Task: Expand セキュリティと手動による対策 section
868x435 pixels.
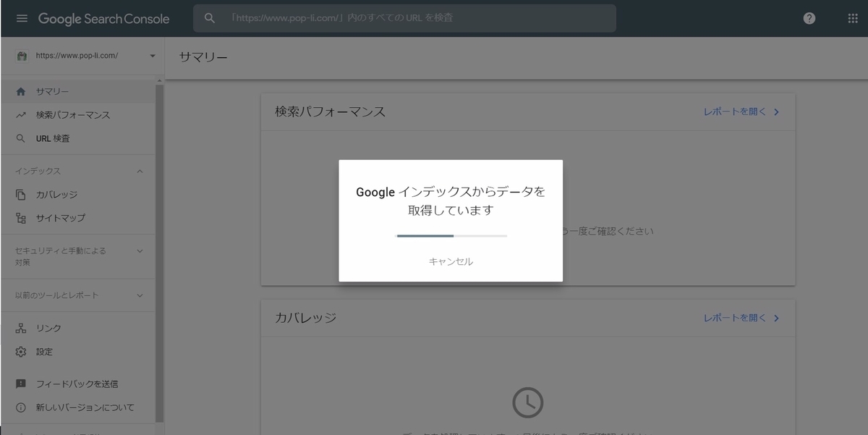Action: point(140,251)
